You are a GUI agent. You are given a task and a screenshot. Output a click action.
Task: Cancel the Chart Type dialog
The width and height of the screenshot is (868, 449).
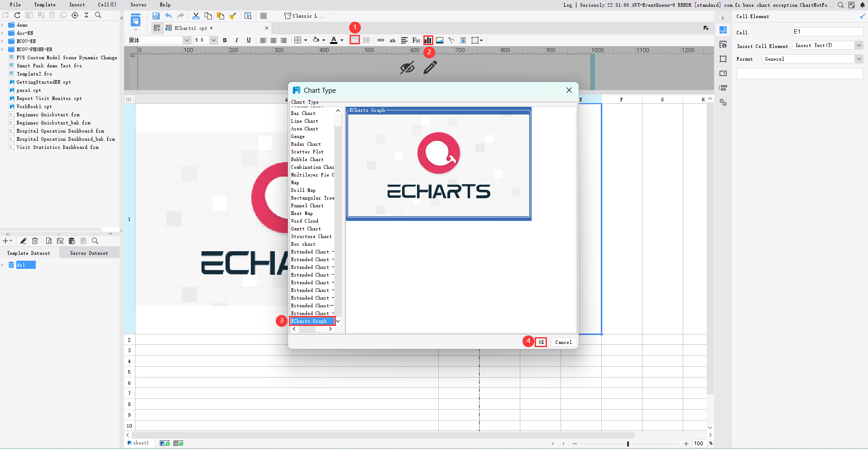[563, 342]
